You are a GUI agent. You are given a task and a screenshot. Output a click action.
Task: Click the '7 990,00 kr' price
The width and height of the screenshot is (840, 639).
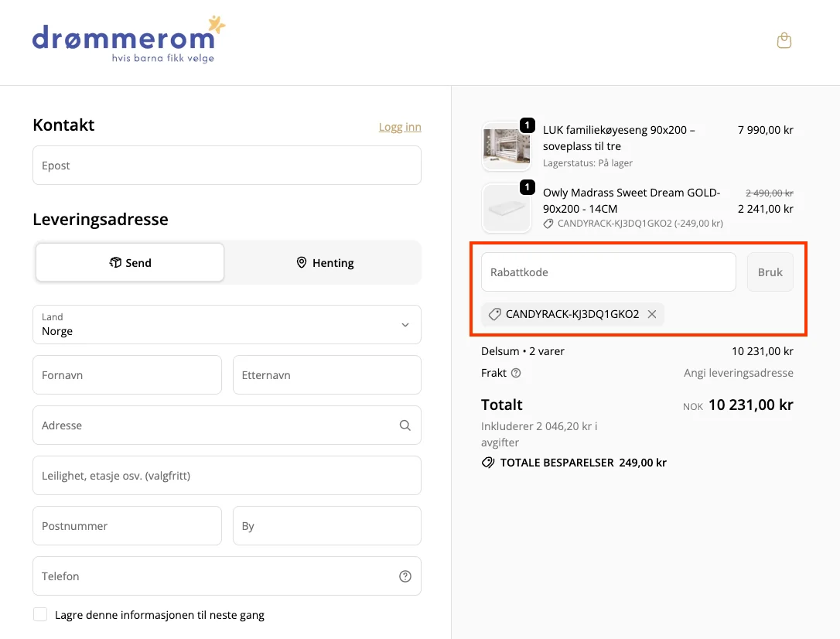[x=766, y=130]
